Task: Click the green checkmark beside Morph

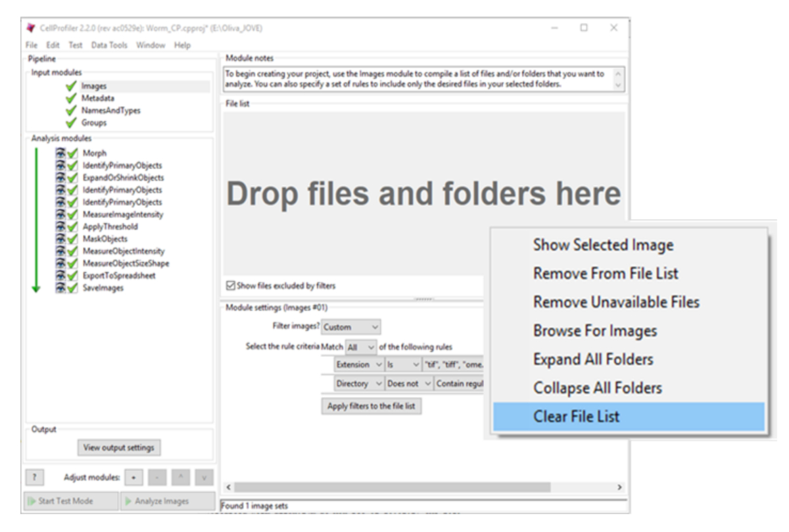Action: pos(72,153)
